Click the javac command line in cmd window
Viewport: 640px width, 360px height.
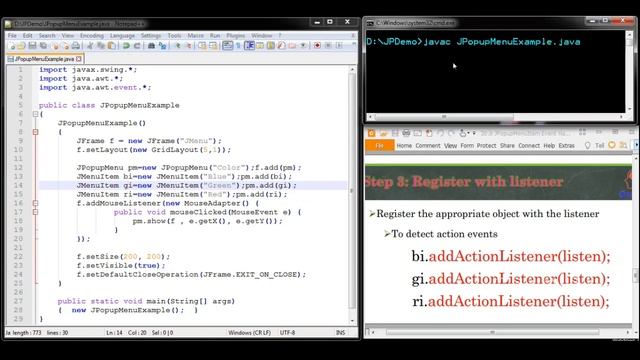(473, 42)
